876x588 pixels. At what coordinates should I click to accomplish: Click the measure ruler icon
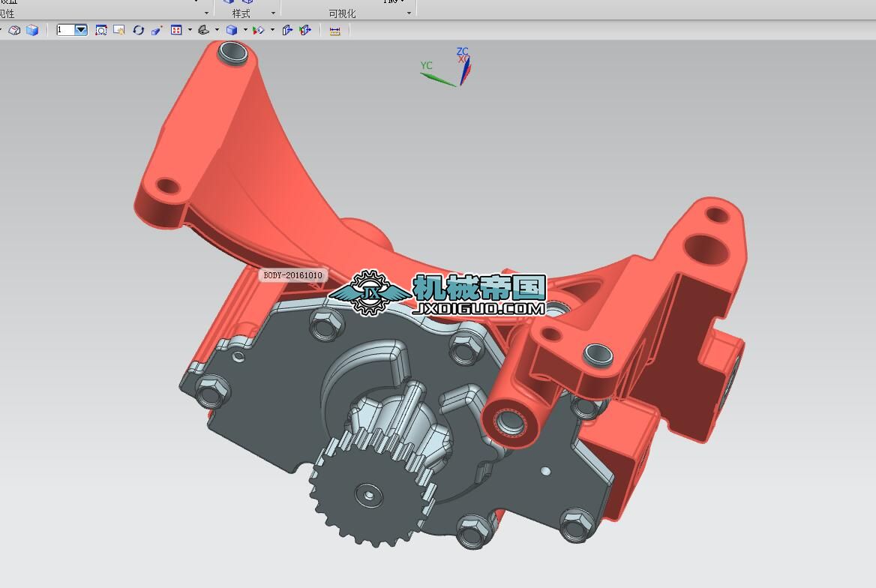pyautogui.click(x=334, y=30)
